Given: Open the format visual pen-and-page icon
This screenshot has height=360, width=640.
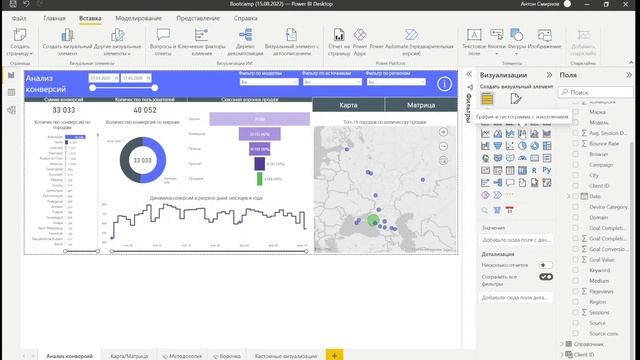Looking at the screenshot, I should click(516, 99).
